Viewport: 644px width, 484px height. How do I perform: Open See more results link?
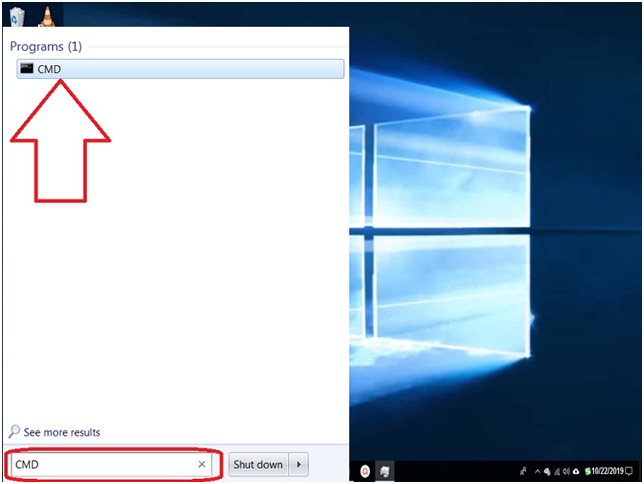(62, 432)
